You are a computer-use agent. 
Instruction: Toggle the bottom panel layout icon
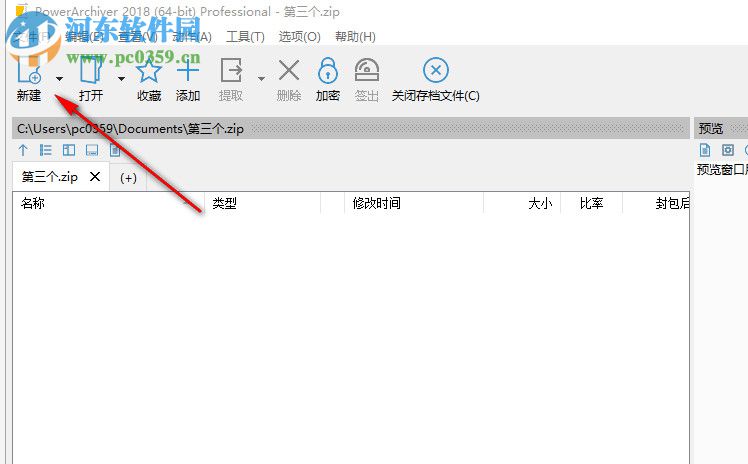click(92, 150)
